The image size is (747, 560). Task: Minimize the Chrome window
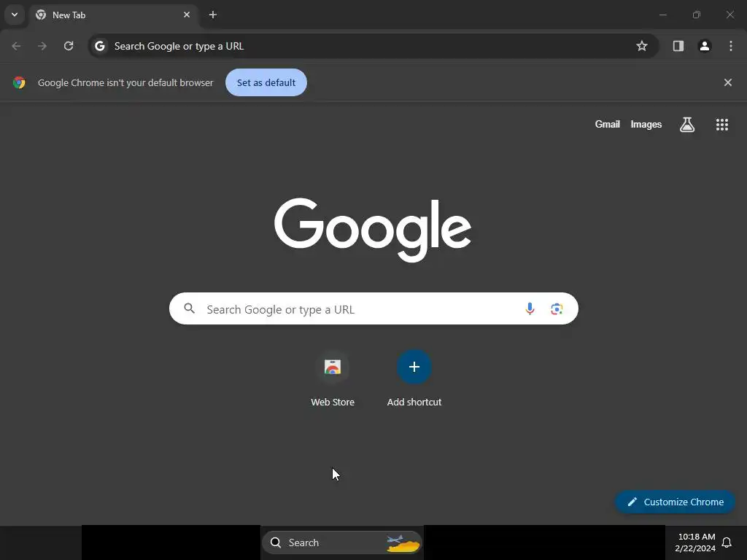[x=662, y=15]
